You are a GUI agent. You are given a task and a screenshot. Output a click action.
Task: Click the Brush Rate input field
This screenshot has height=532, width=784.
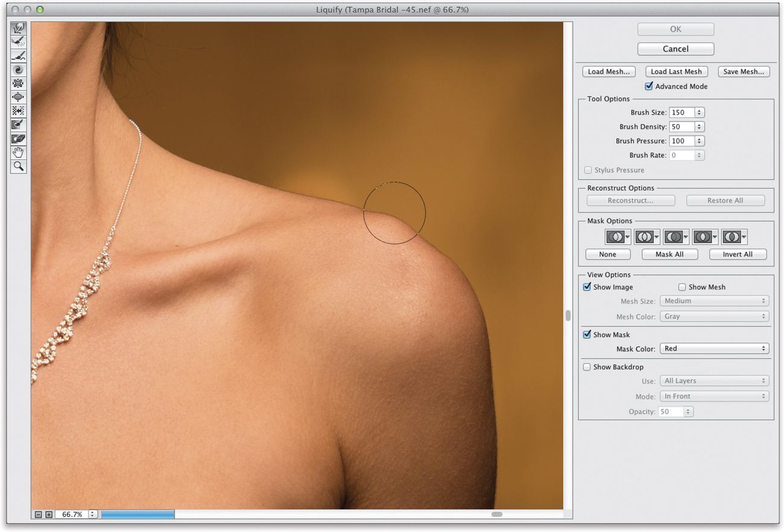681,155
